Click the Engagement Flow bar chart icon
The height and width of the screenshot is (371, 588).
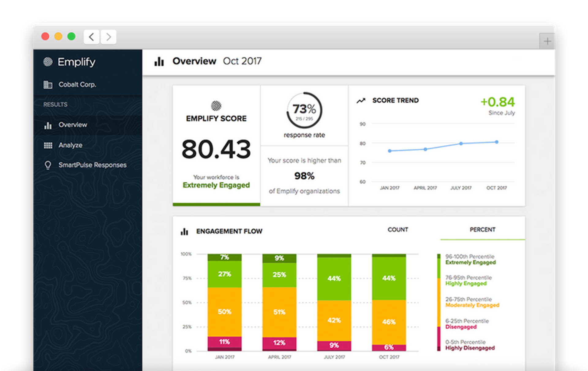[184, 231]
